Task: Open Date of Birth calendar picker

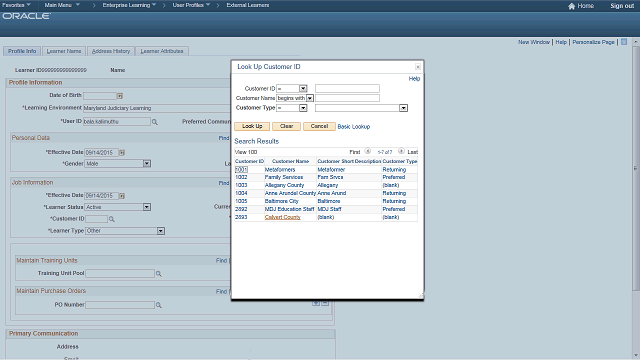Action: (x=120, y=96)
